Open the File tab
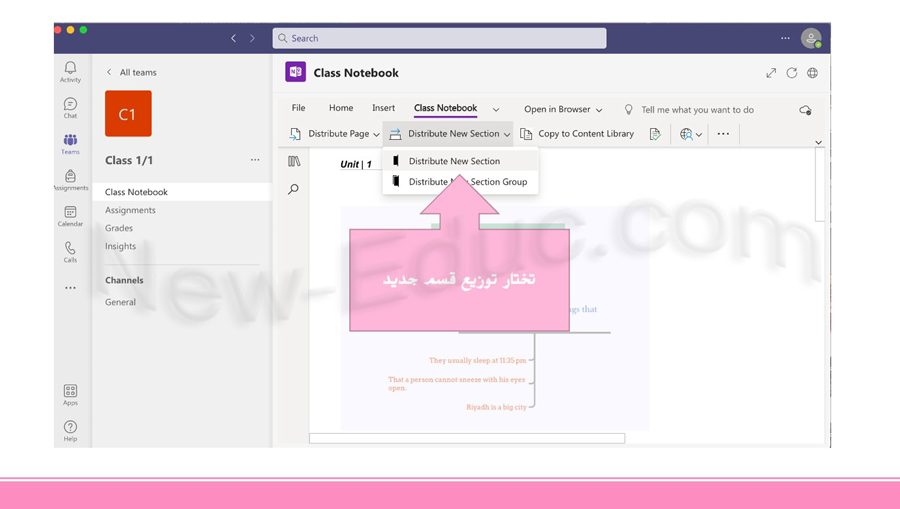This screenshot has width=900, height=509. coord(298,108)
